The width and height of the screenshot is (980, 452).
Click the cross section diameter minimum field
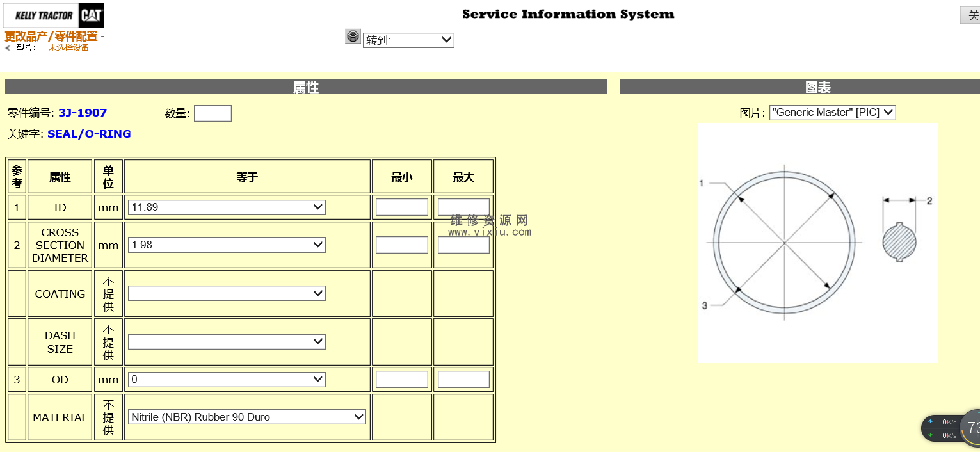pyautogui.click(x=402, y=245)
